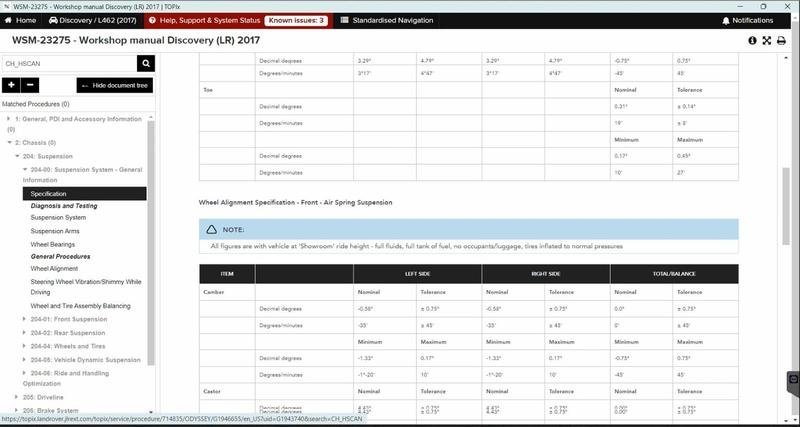
Task: Click General Procedures heading
Action: (x=60, y=257)
